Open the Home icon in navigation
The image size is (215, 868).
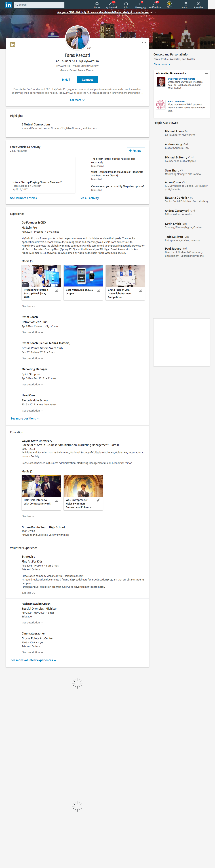tap(97, 4)
